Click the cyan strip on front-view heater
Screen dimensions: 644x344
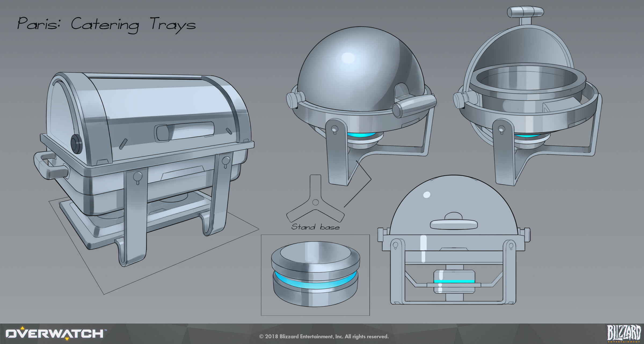[454, 281]
